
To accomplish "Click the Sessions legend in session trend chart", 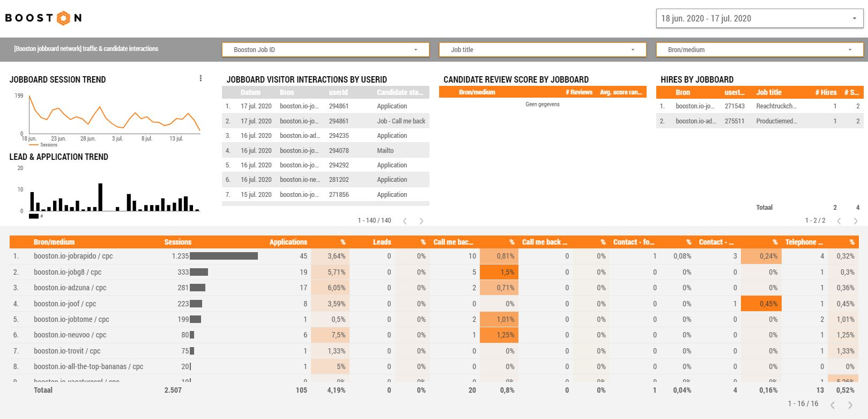I will pyautogui.click(x=43, y=145).
